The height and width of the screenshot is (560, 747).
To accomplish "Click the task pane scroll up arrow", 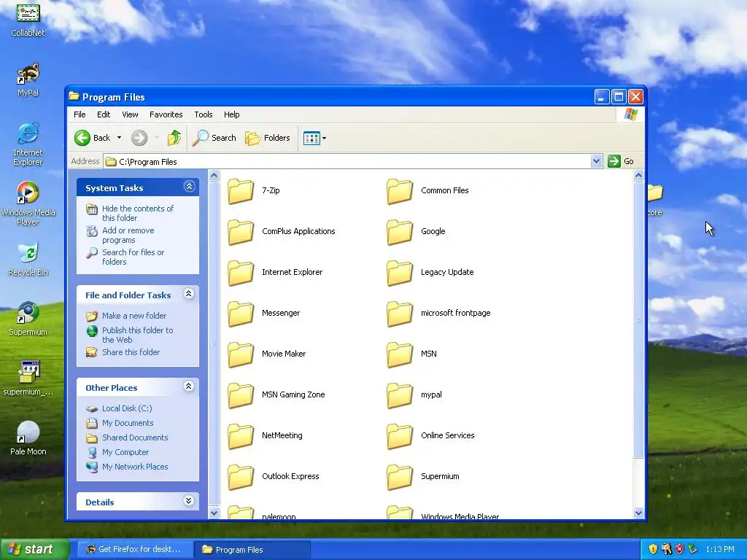I will point(214,176).
